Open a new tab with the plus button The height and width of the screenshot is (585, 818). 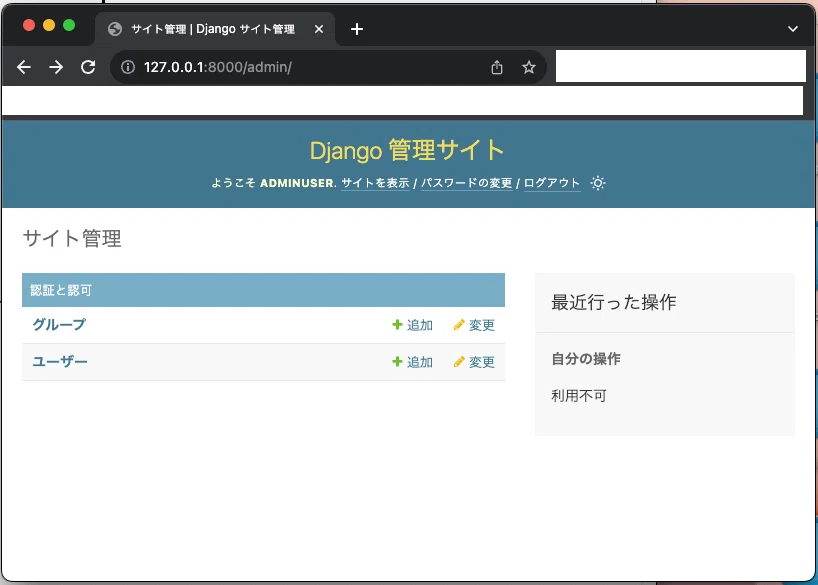tap(357, 29)
